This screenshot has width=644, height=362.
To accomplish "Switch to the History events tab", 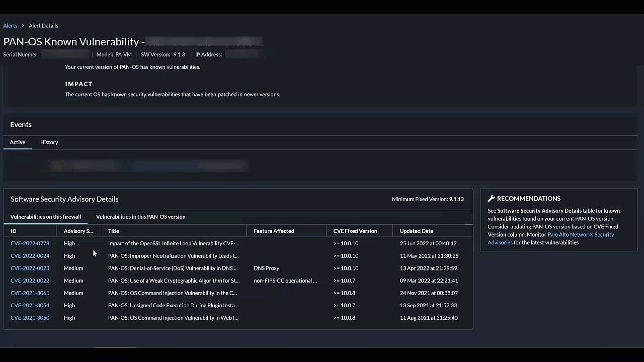I will [49, 142].
